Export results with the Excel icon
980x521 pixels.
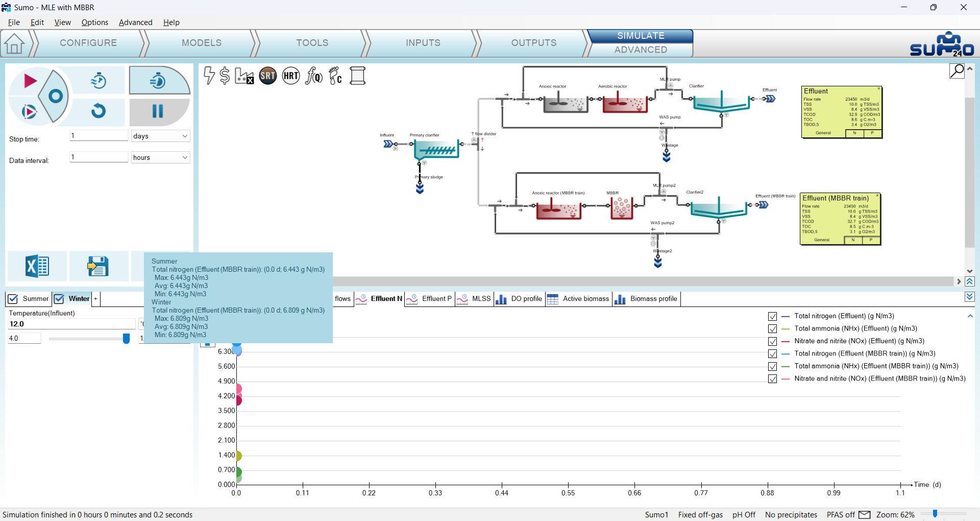click(37, 266)
